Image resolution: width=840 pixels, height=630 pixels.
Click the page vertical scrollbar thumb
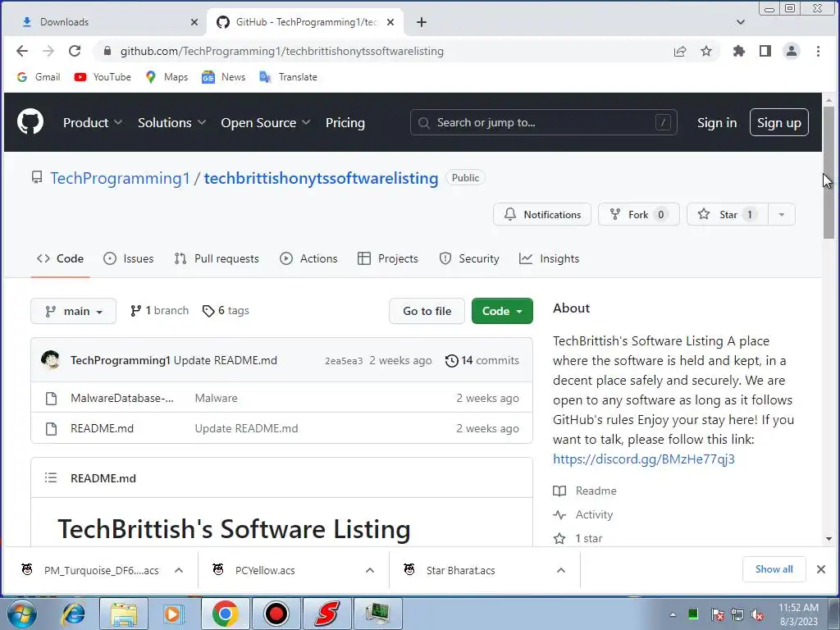point(829,172)
